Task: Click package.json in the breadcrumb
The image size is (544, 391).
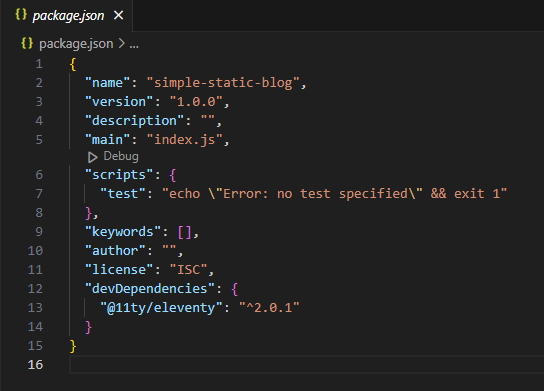Action: click(x=76, y=44)
